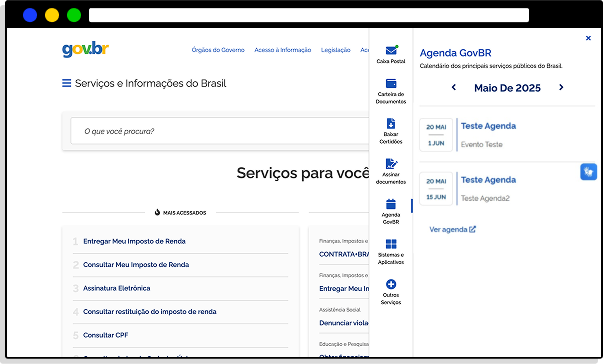Click the MAIS ACESSADOS flame icon
Image resolution: width=603 pixels, height=364 pixels.
click(x=157, y=212)
